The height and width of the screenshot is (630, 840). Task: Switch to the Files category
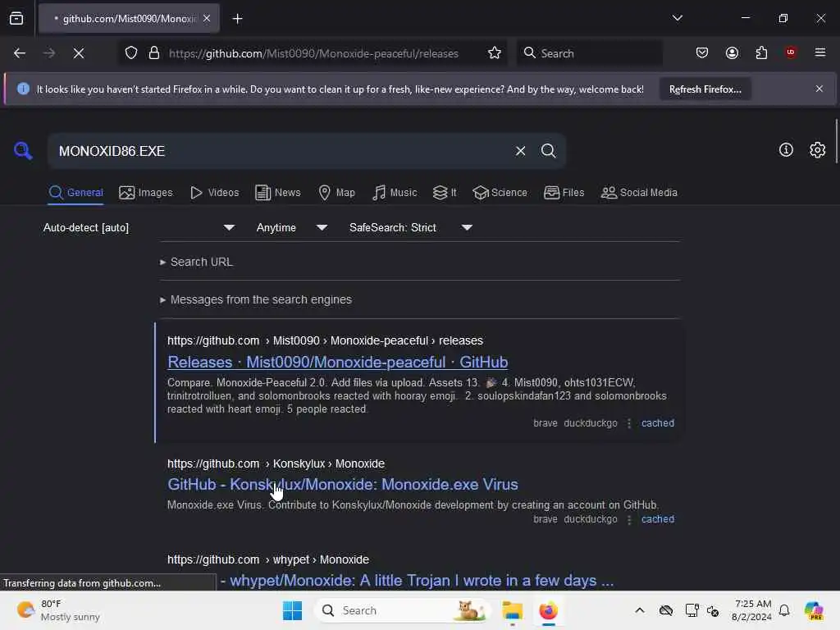[564, 193]
